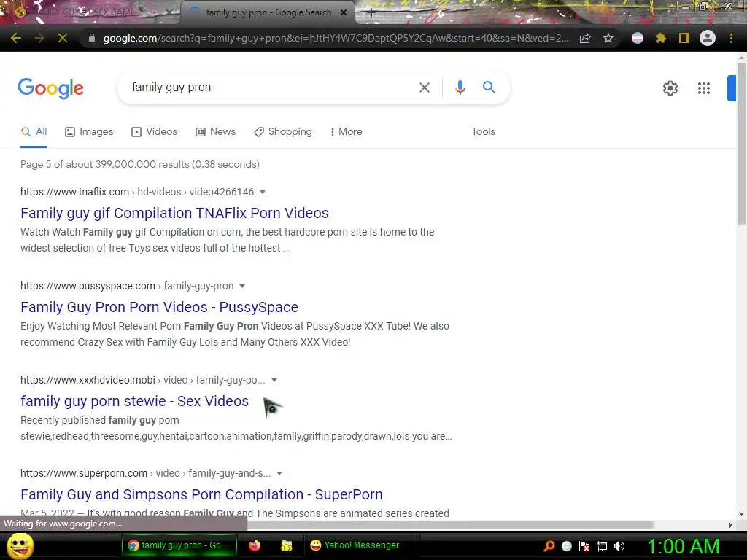The height and width of the screenshot is (560, 747).
Task: Toggle the Chrome side panel icon
Action: (x=684, y=38)
